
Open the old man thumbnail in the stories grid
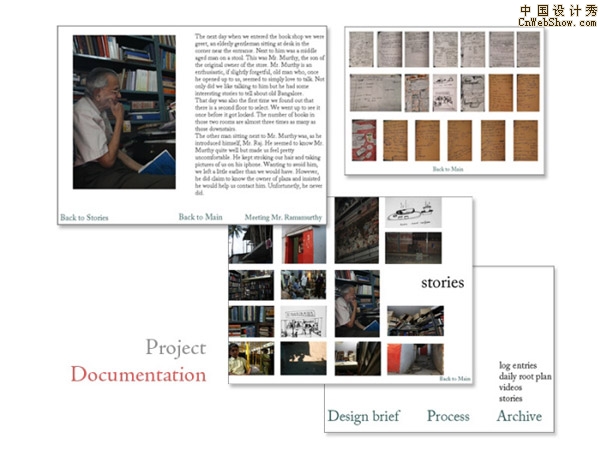pyautogui.click(x=357, y=303)
